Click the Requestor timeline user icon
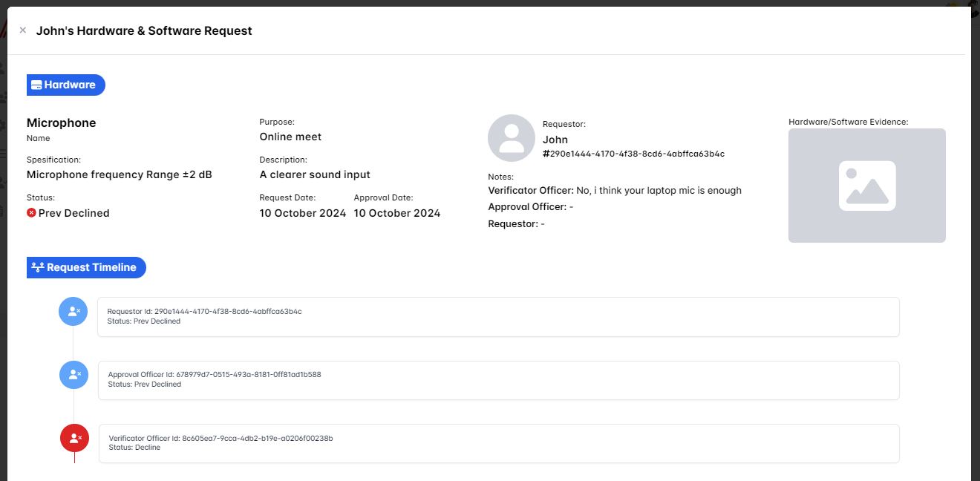Screen dimensions: 980x481 73,311
